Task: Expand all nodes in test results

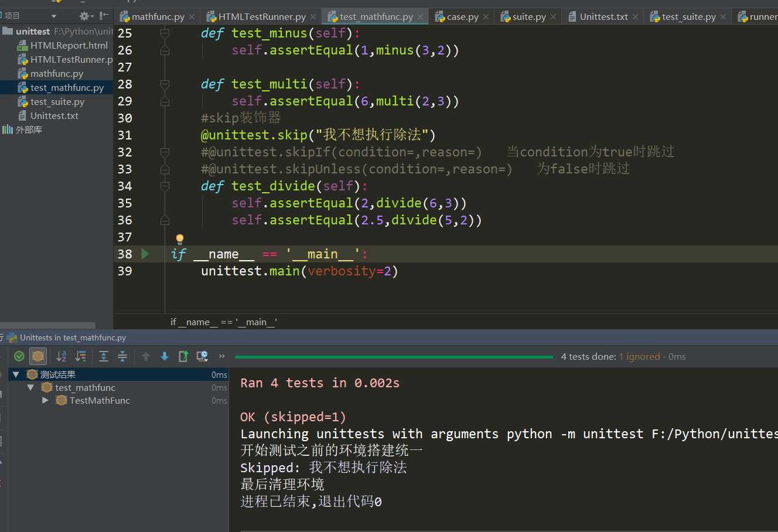Action: coord(104,356)
